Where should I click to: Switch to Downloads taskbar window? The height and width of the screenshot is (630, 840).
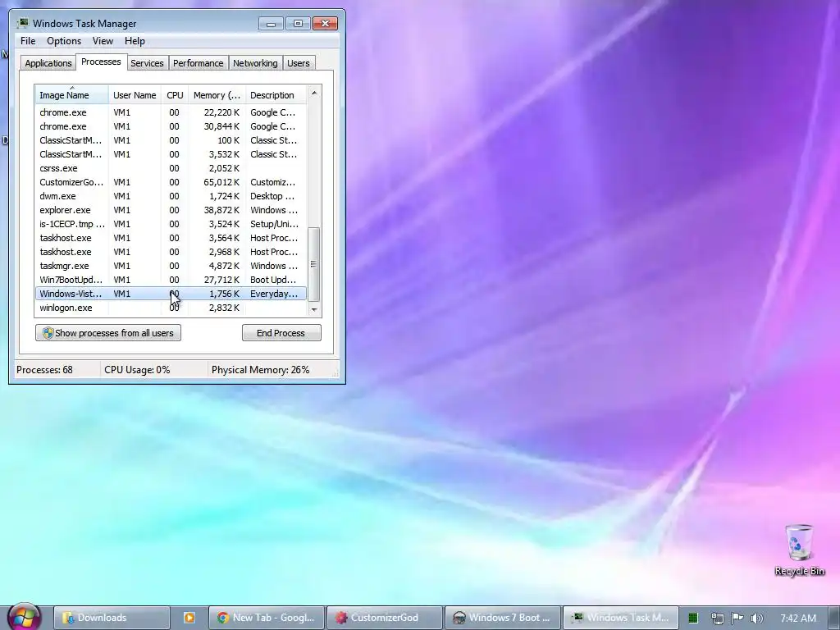112,618
